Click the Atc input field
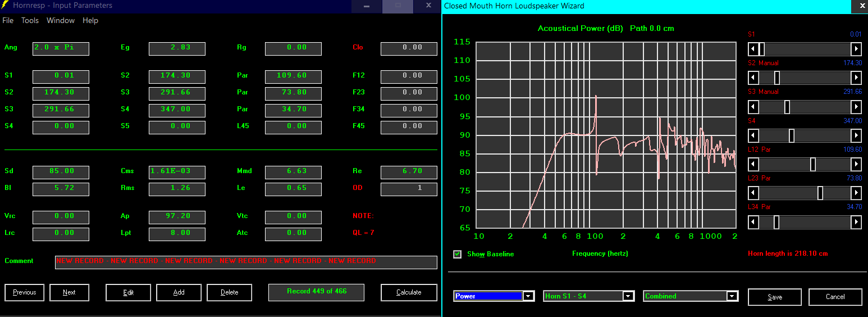 [x=293, y=234]
